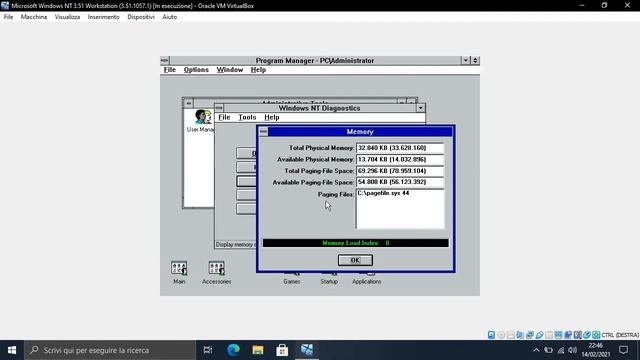Click the CTRL (DESTRA) host key label

[x=620, y=335]
